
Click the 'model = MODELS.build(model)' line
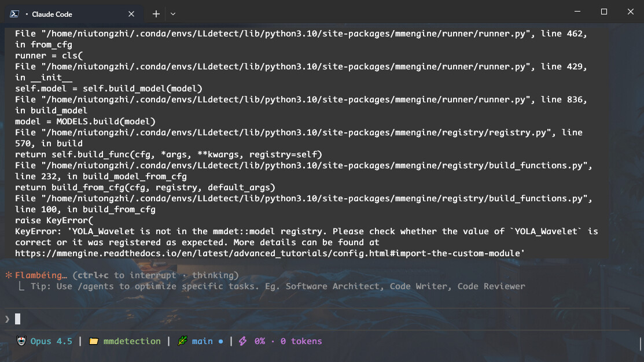(86, 121)
